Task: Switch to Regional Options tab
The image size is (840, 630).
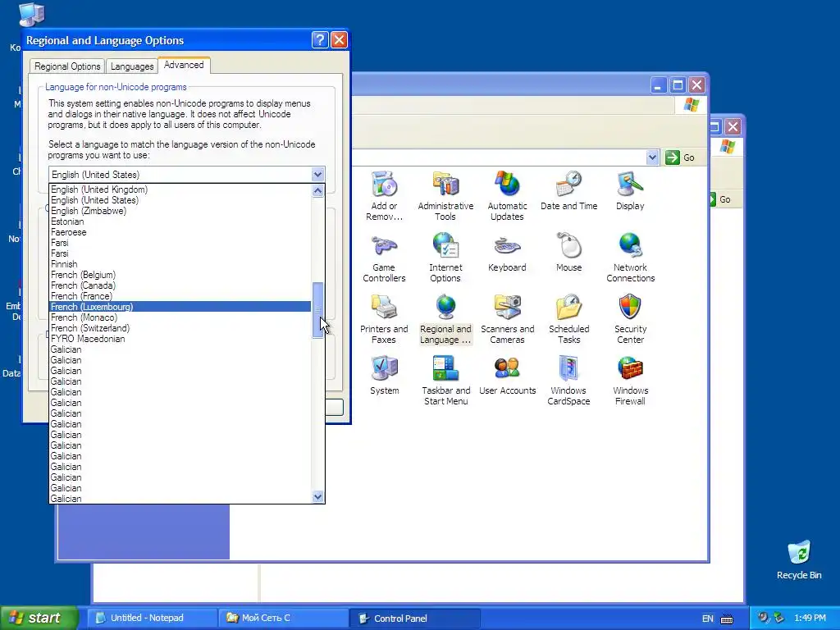Action: click(x=67, y=66)
